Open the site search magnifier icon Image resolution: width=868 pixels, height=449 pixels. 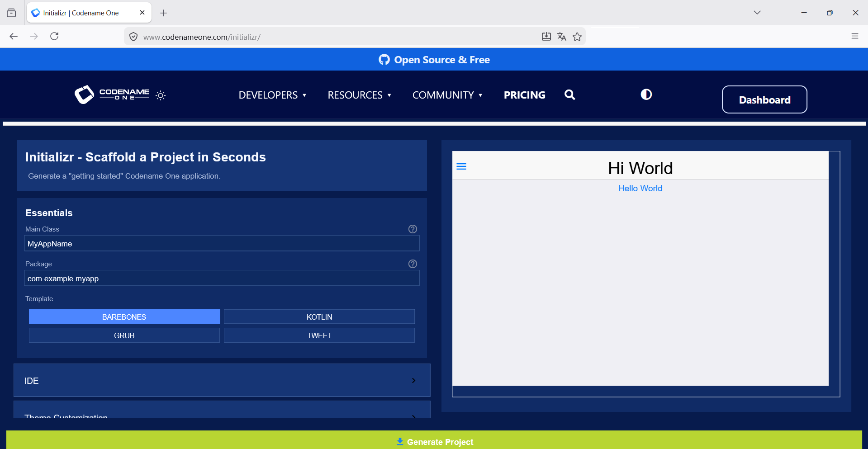tap(570, 95)
